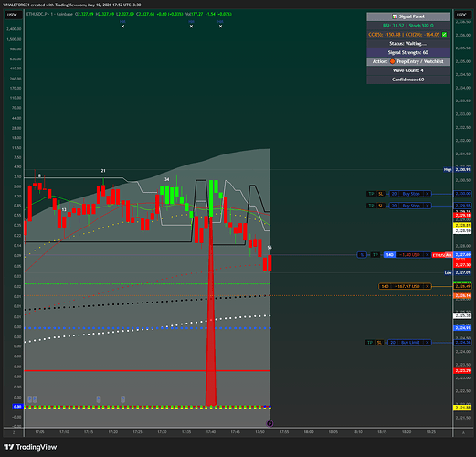Open the left-scale USDC currency selector
The height and width of the screenshot is (457, 476).
coord(13,15)
